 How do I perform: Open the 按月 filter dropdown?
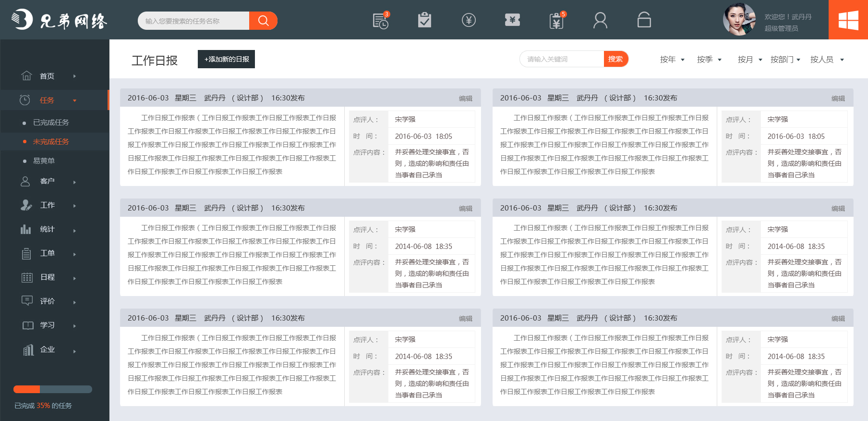point(750,60)
